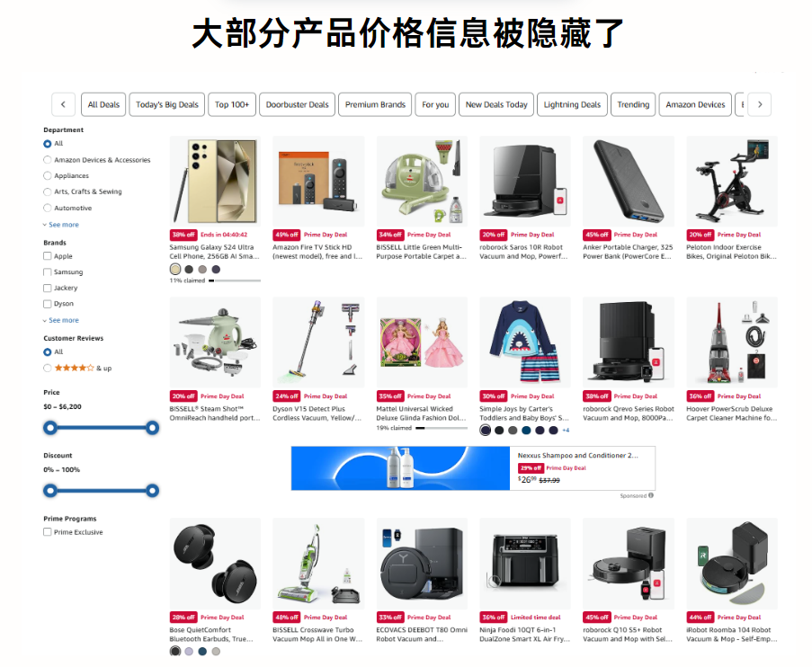Check the Prime Exclusive checkbox
This screenshot has height=667, width=812.
pos(48,532)
